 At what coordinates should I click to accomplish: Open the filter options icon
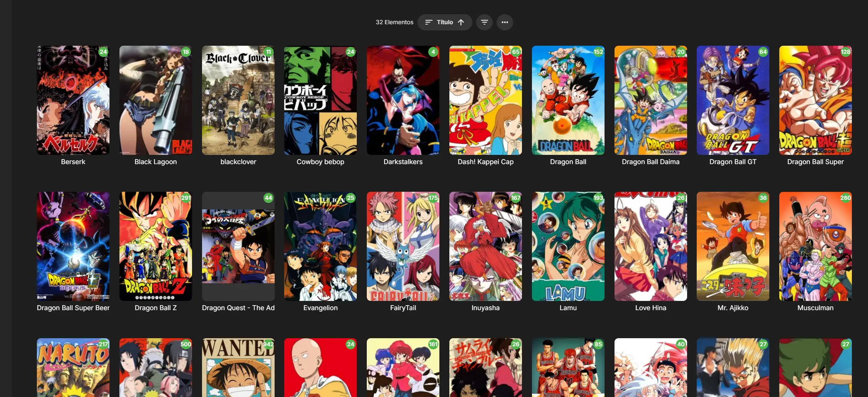(x=484, y=22)
